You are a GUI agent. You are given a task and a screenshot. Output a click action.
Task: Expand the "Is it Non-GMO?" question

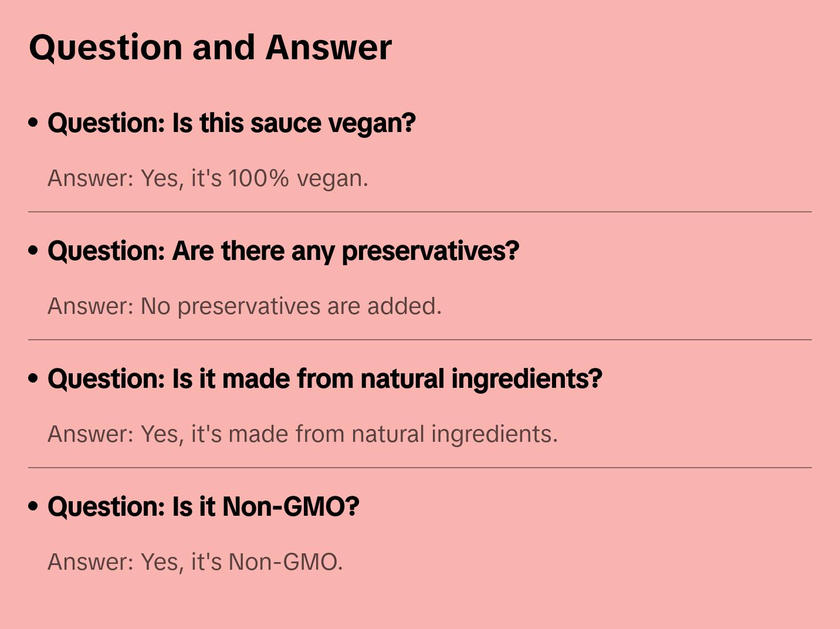click(203, 507)
